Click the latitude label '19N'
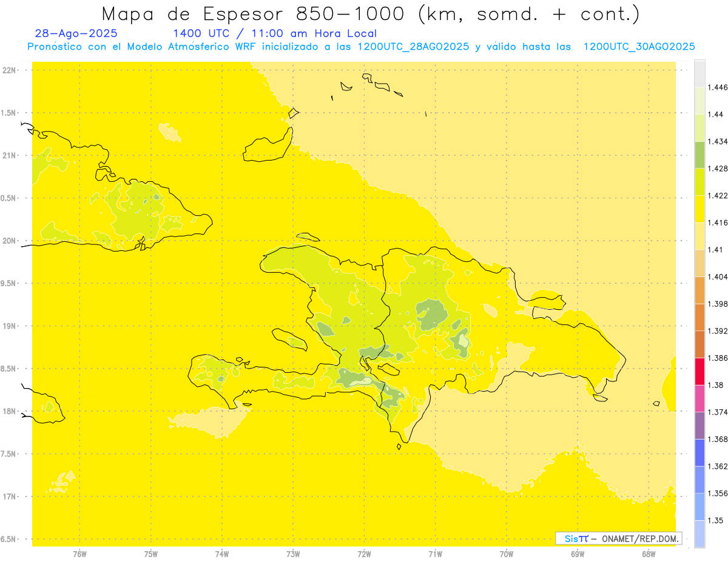This screenshot has height=562, width=728. click(10, 326)
